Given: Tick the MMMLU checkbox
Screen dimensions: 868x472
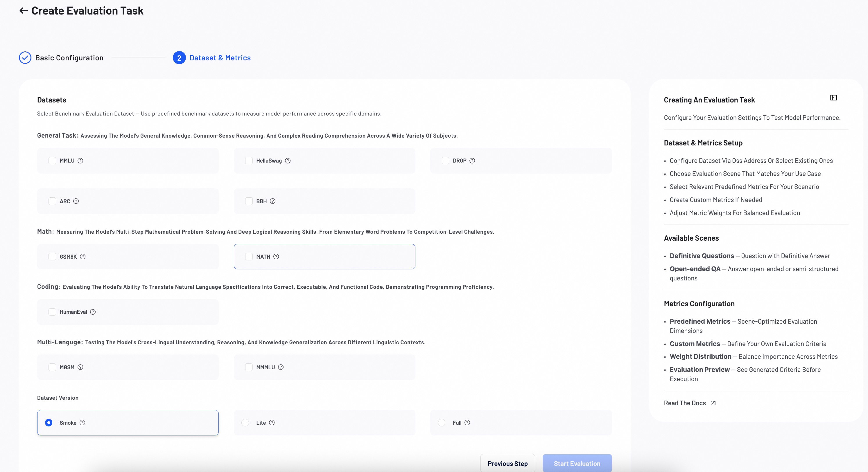Looking at the screenshot, I should pyautogui.click(x=249, y=367).
